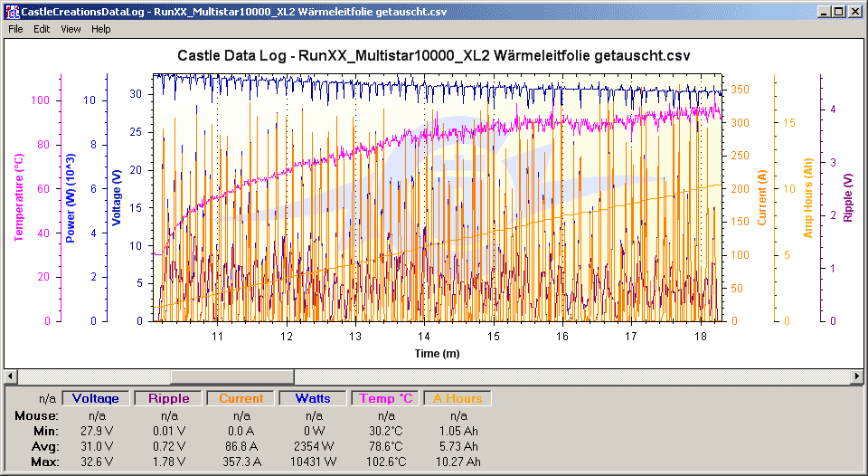The width and height of the screenshot is (868, 476).
Task: Click the Max current value 357.3 A
Action: coord(241,462)
